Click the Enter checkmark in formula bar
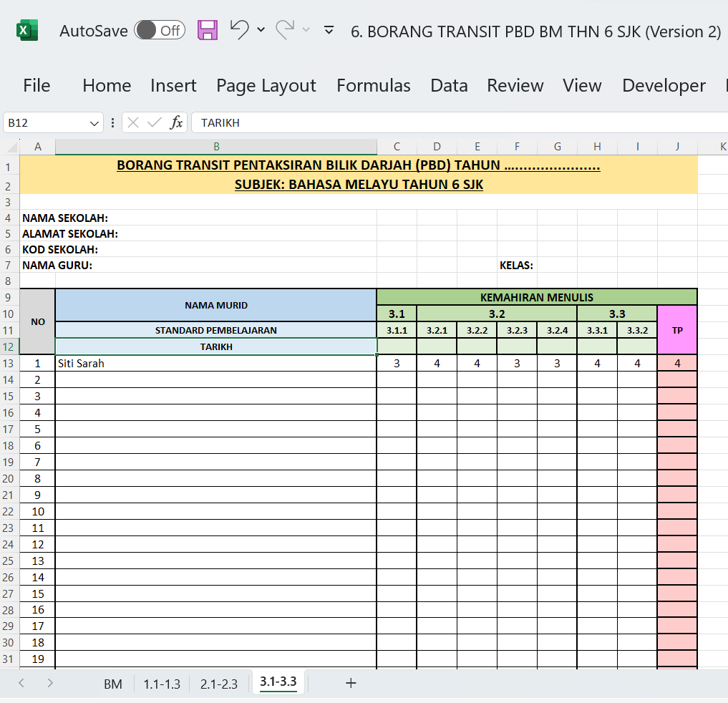The image size is (728, 703). (154, 122)
